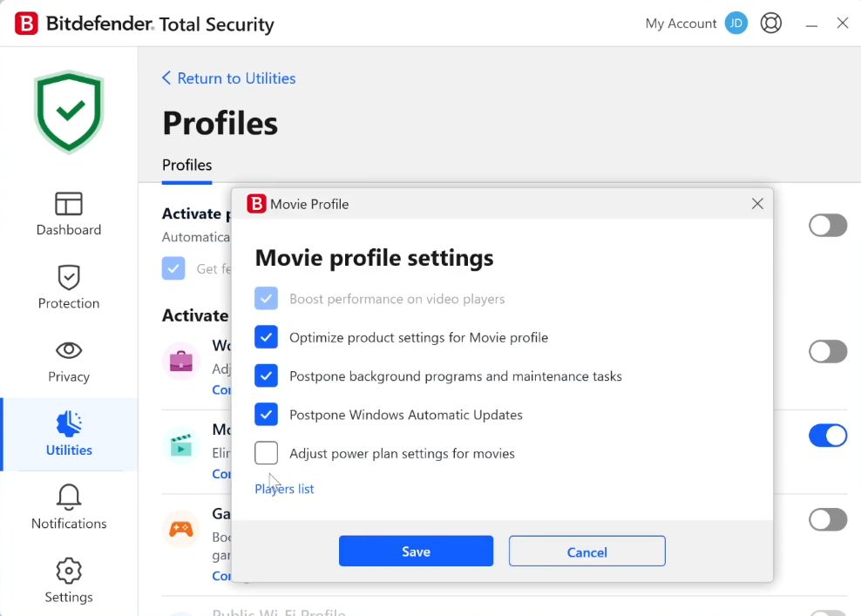Save the Movie profile settings
The width and height of the screenshot is (861, 616).
click(416, 552)
